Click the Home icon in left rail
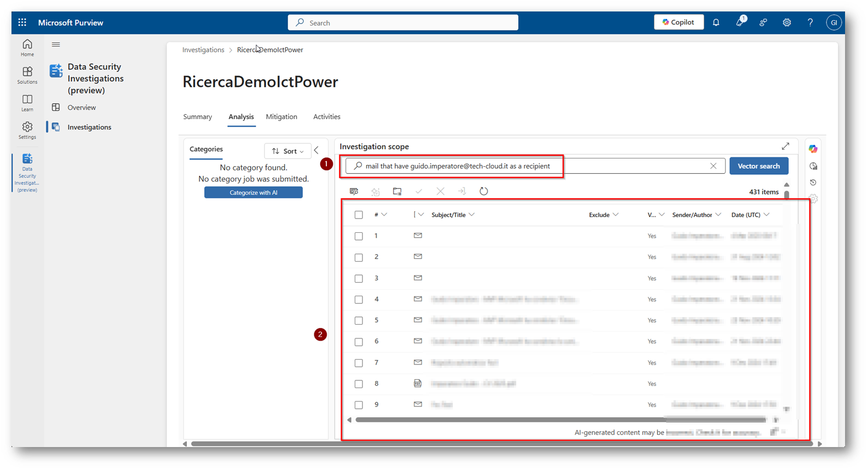 click(27, 48)
